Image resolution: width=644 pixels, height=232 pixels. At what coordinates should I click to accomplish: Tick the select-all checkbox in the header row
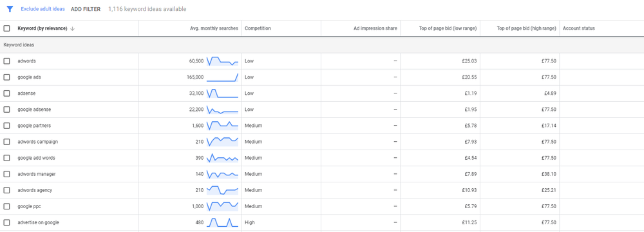tap(6, 28)
